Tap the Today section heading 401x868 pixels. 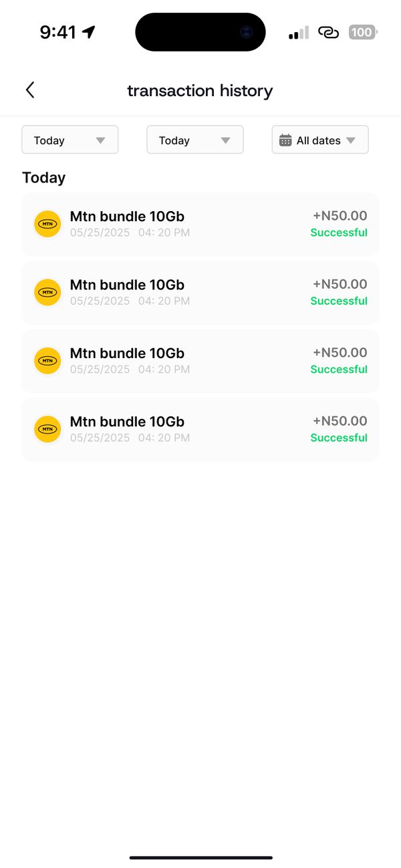point(43,178)
